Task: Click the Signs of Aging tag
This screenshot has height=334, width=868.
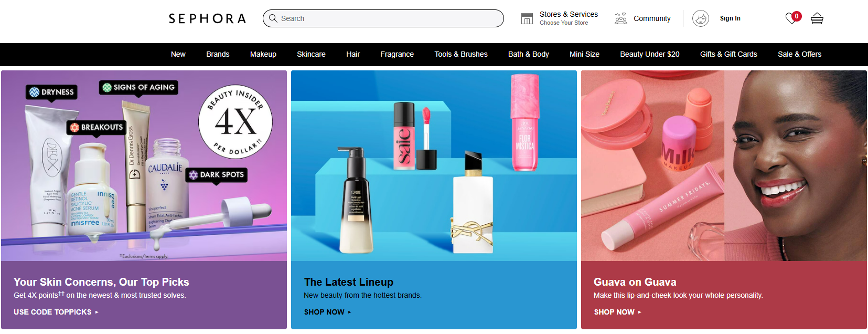Action: [138, 87]
